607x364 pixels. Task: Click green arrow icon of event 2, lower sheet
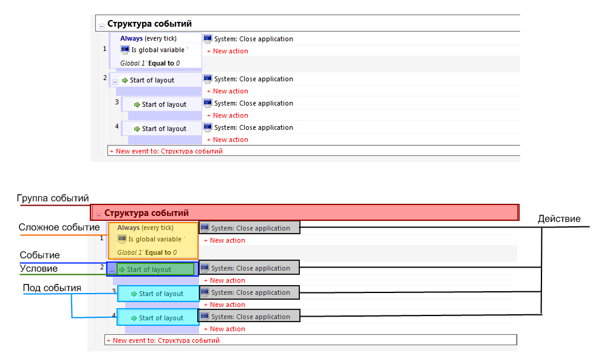(121, 269)
